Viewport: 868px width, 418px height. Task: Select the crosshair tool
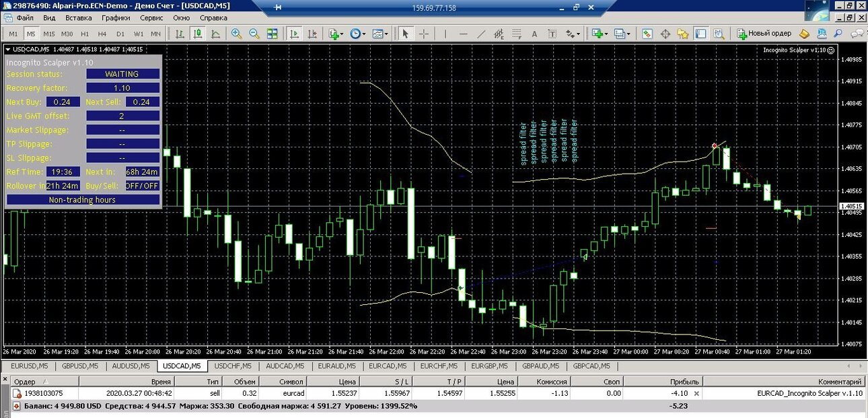tap(424, 34)
